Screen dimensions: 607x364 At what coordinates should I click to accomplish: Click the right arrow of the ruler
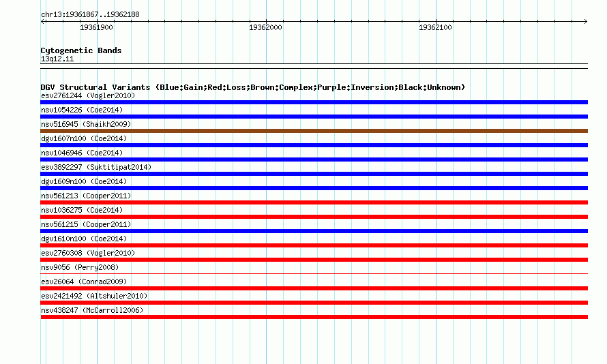click(x=586, y=22)
